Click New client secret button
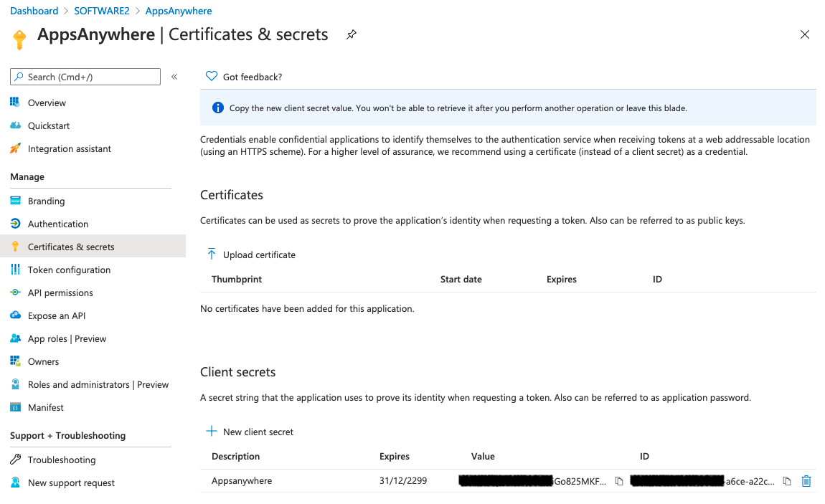The image size is (825, 504). 258,432
